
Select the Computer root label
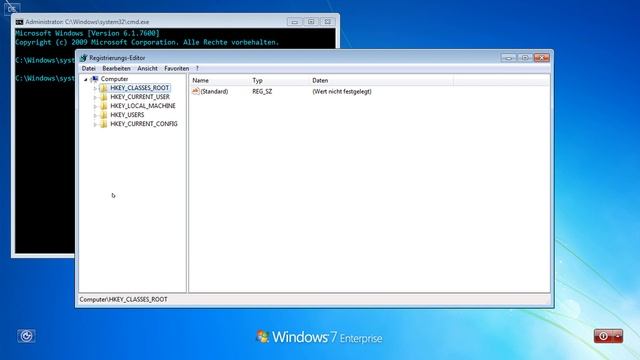pos(114,79)
